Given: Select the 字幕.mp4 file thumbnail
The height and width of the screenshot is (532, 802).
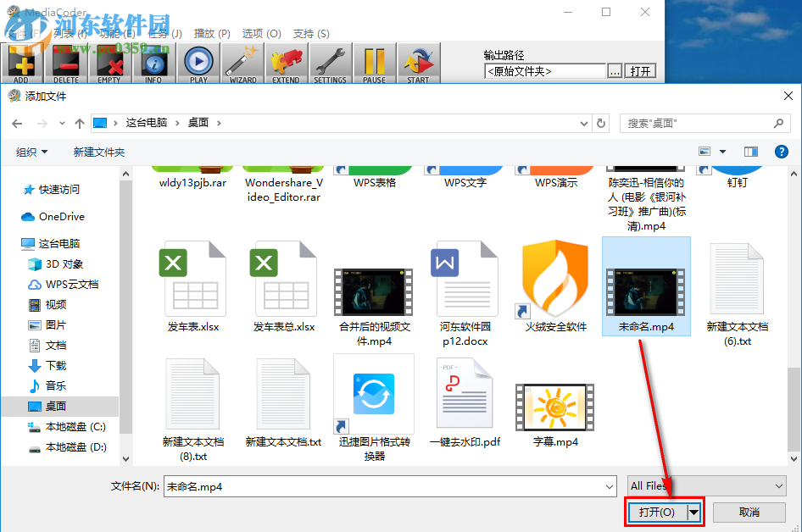Looking at the screenshot, I should tap(555, 407).
